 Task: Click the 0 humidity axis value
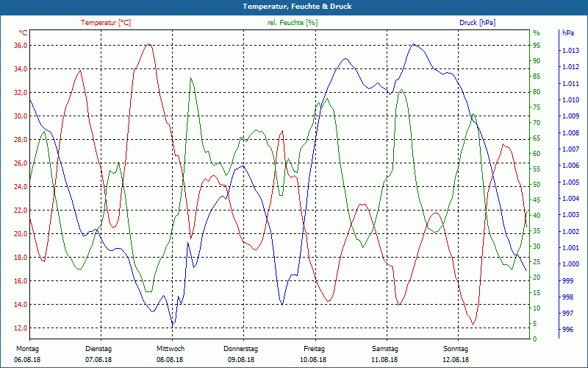point(535,339)
